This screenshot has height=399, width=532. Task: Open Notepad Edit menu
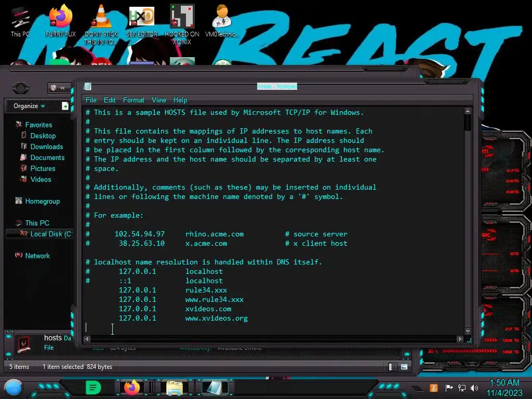coord(110,100)
